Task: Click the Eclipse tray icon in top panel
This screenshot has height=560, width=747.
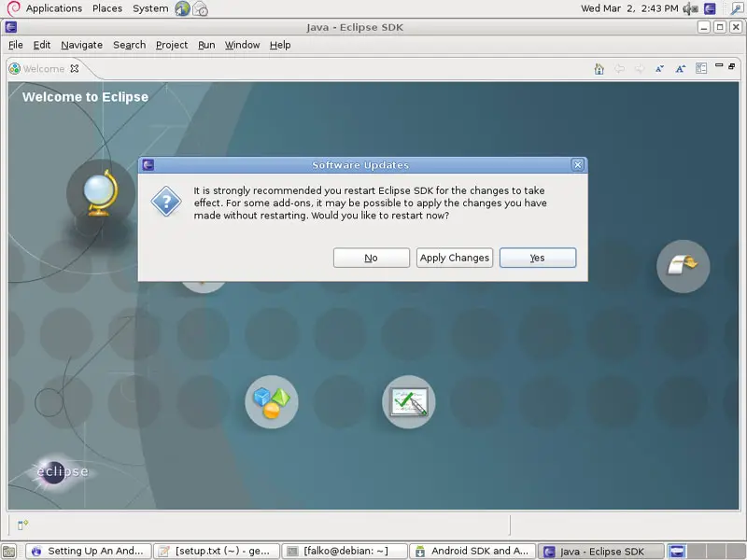Action: point(710,8)
